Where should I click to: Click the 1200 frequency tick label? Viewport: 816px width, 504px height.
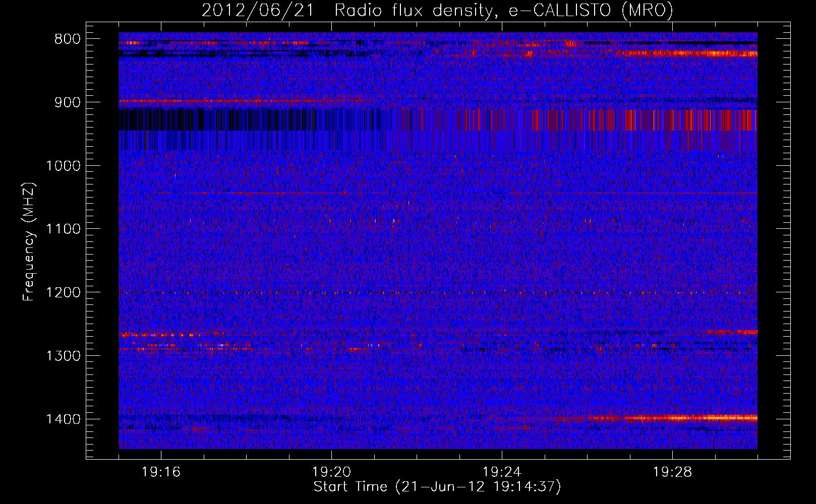tap(64, 293)
